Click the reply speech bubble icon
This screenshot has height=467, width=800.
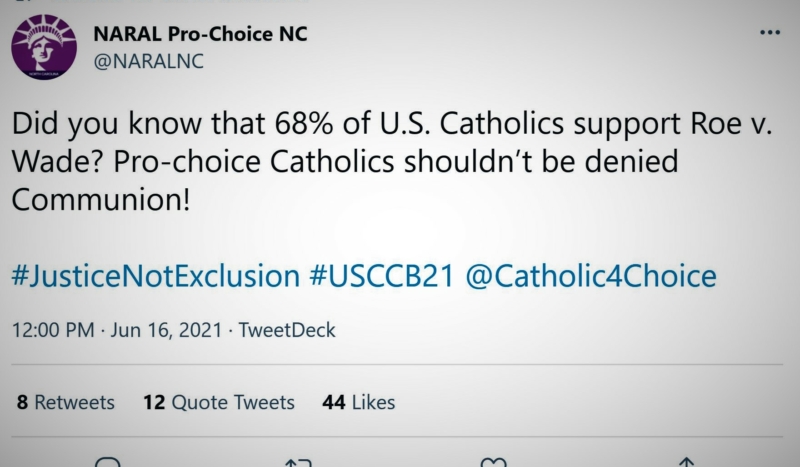coord(108,462)
